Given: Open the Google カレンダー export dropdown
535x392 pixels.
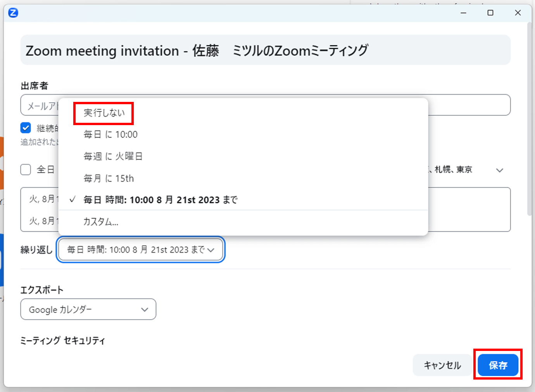Looking at the screenshot, I should [x=88, y=309].
